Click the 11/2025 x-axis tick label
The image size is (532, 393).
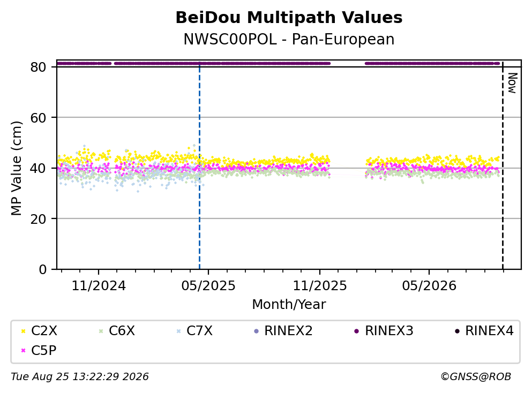[x=320, y=286]
